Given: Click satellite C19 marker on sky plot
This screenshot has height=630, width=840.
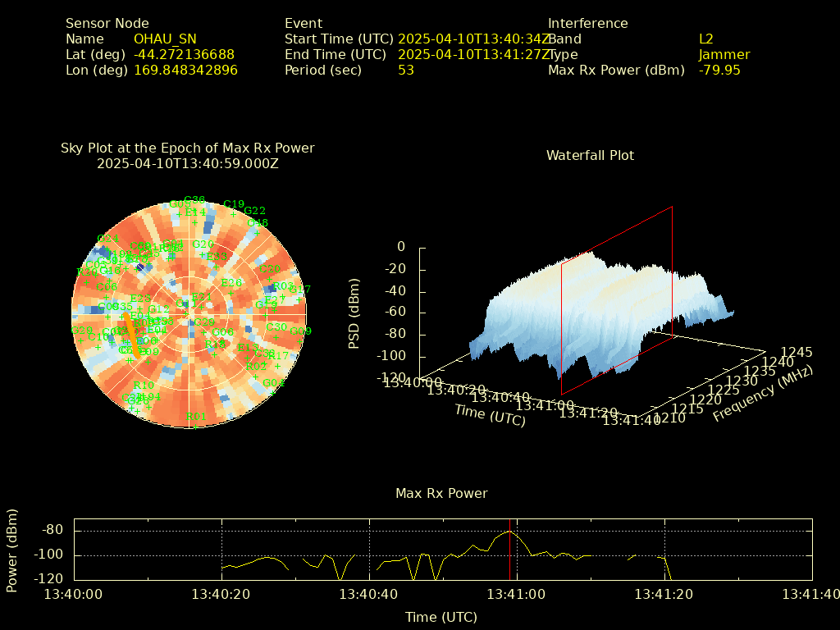Looking at the screenshot, I should (234, 212).
